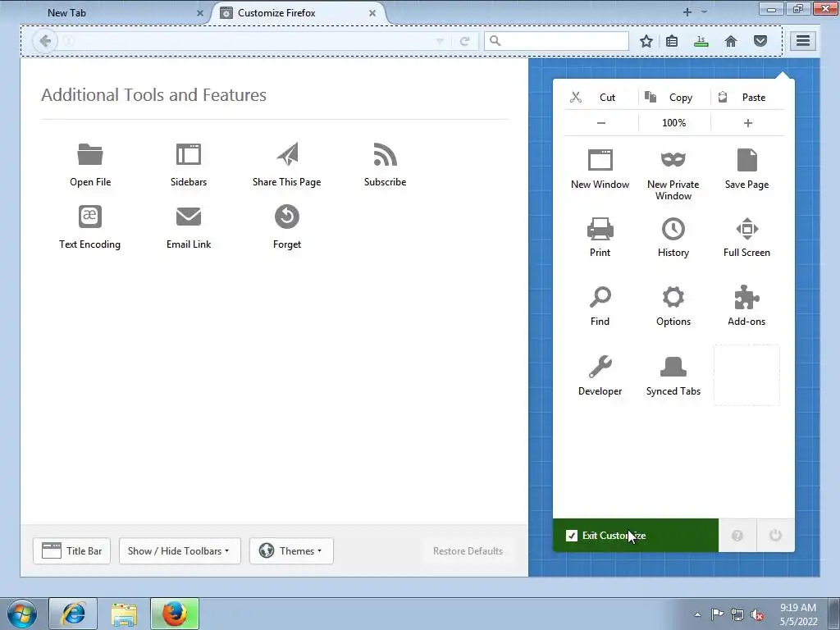Click the downloads toolbar icon
The image size is (840, 630).
(701, 41)
